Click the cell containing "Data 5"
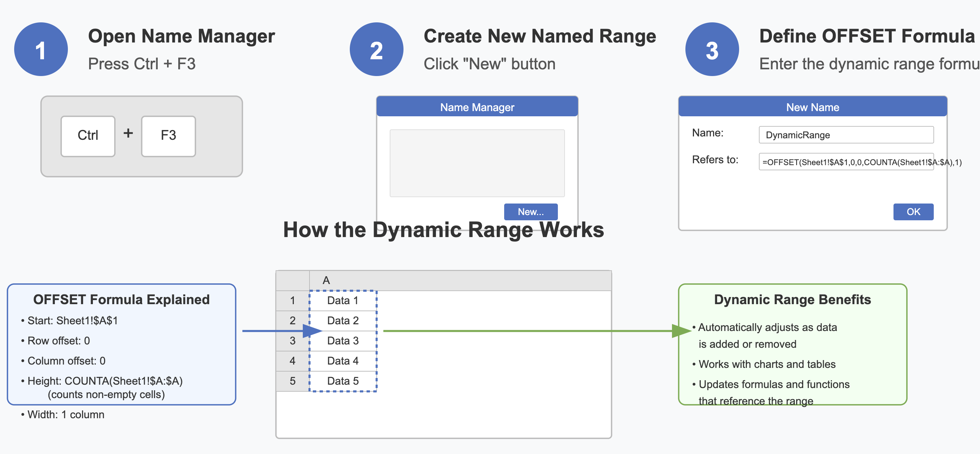 click(x=343, y=381)
